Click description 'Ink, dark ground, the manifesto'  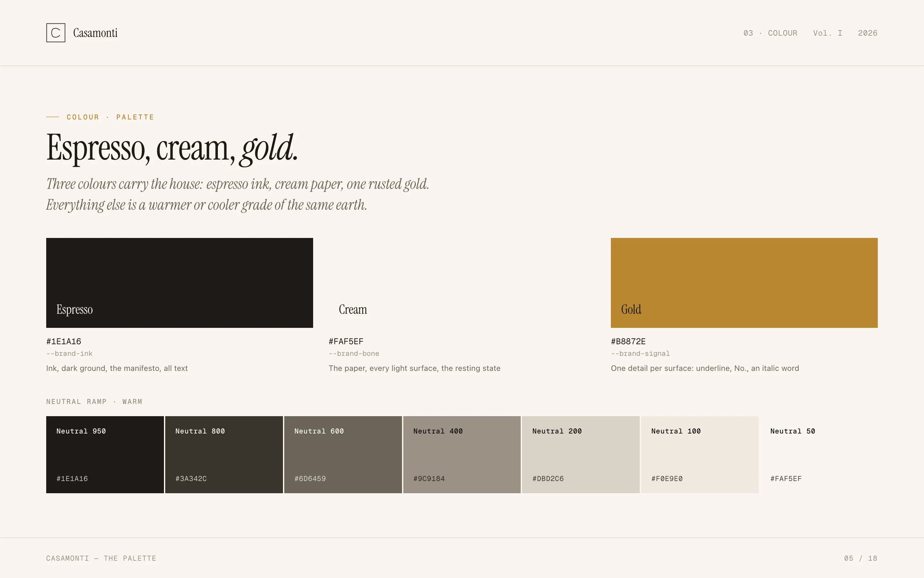[x=117, y=368]
